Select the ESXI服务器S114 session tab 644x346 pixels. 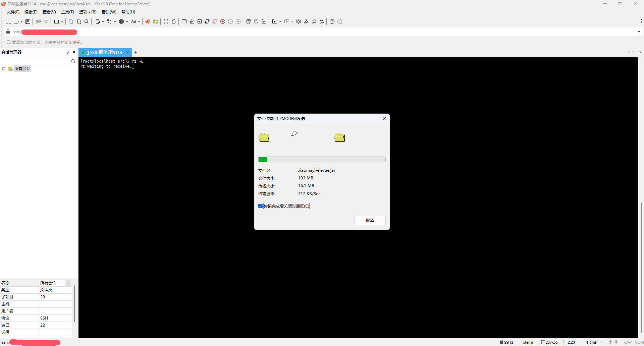[105, 52]
